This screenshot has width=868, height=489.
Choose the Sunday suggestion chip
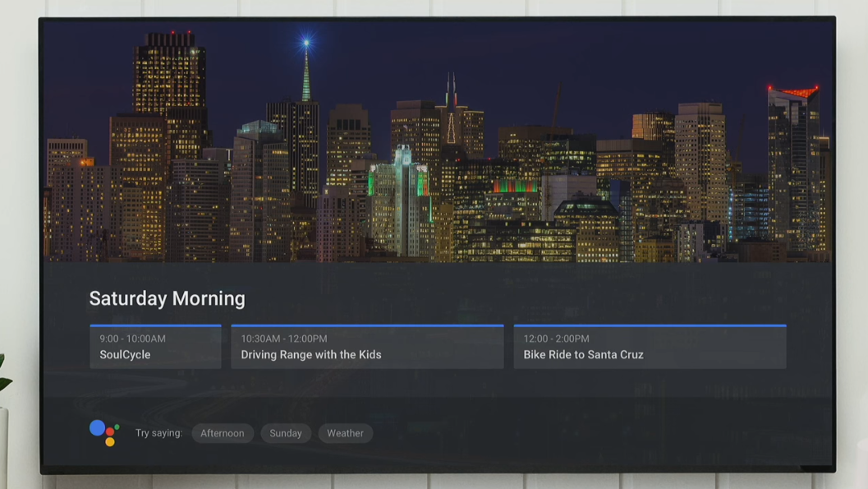click(286, 433)
